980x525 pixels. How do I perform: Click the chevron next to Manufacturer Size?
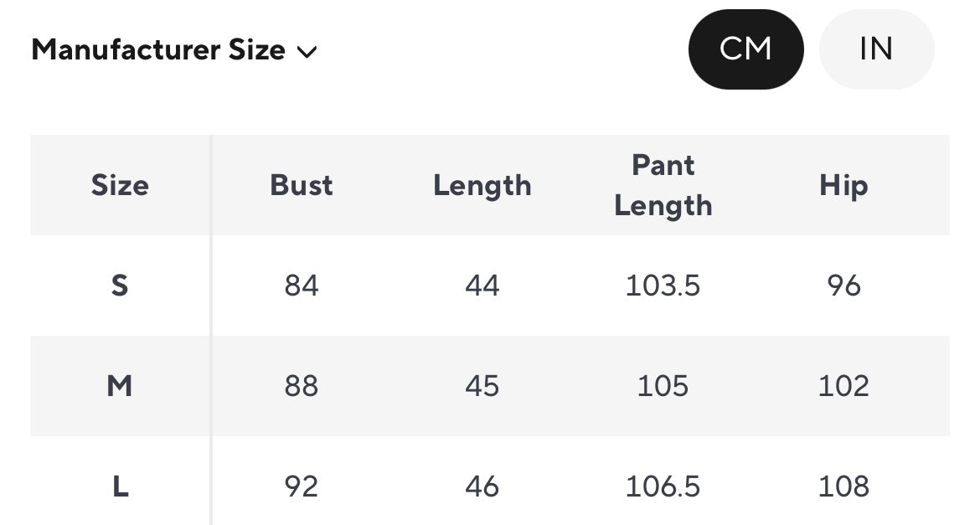click(x=307, y=52)
